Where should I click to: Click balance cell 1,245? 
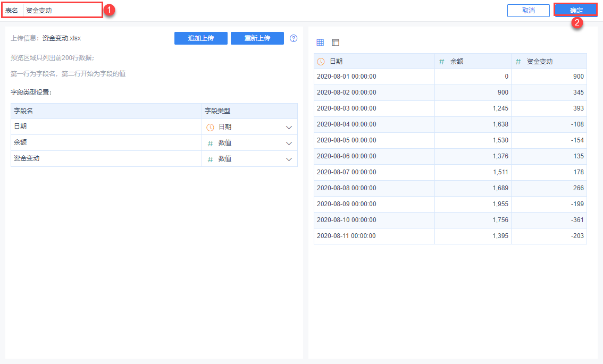pyautogui.click(x=473, y=108)
